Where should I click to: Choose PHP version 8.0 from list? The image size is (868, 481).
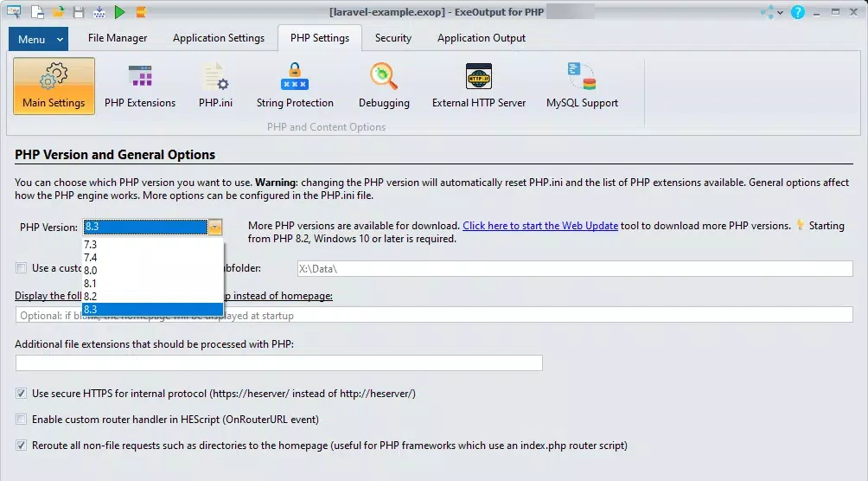(x=153, y=271)
